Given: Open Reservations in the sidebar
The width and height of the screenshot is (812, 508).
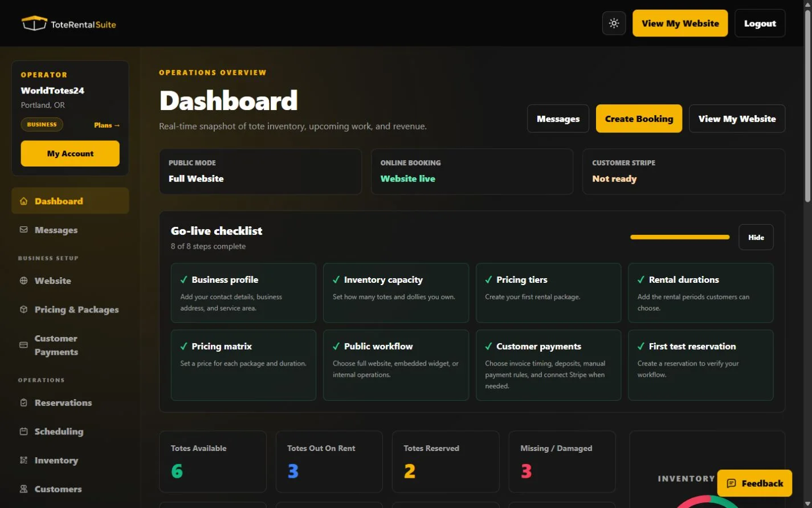Looking at the screenshot, I should (70, 403).
